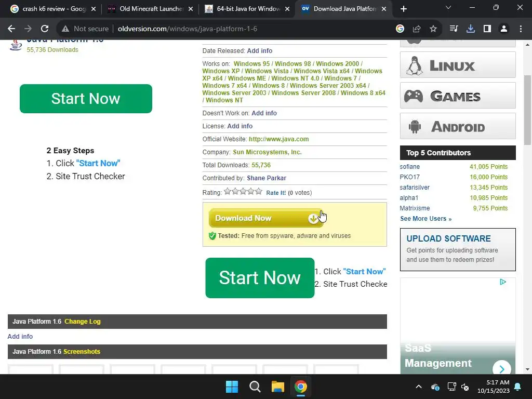The image size is (532, 399).
Task: Open taskbar Search icon
Action: point(255,387)
